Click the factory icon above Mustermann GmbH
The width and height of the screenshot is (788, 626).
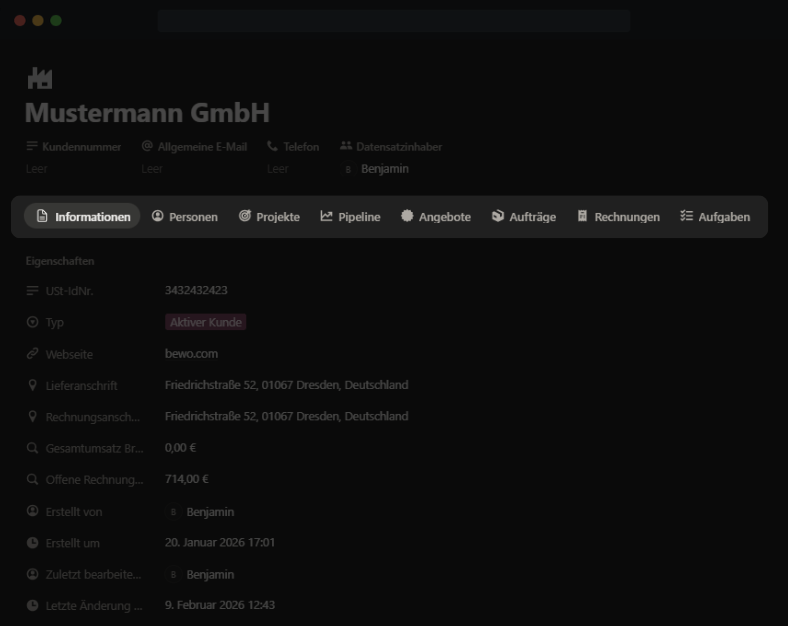click(39, 79)
